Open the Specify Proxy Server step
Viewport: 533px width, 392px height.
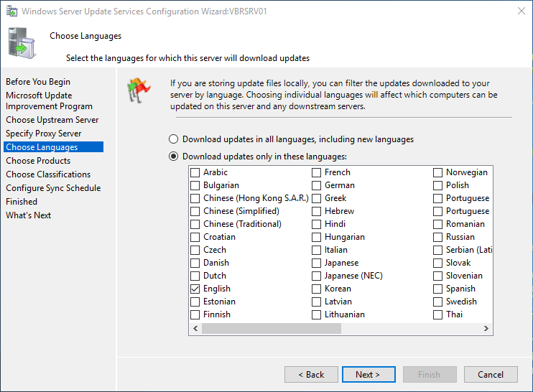click(x=44, y=134)
